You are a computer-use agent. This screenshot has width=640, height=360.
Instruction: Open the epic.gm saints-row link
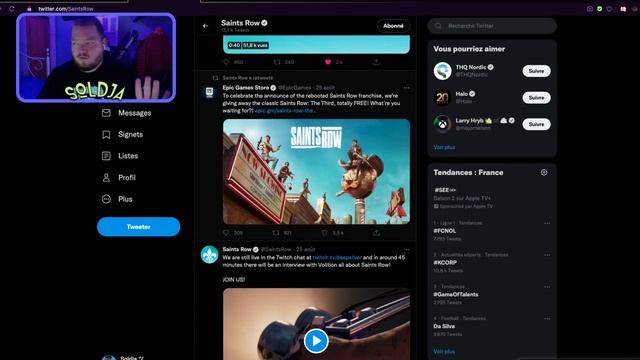point(285,111)
